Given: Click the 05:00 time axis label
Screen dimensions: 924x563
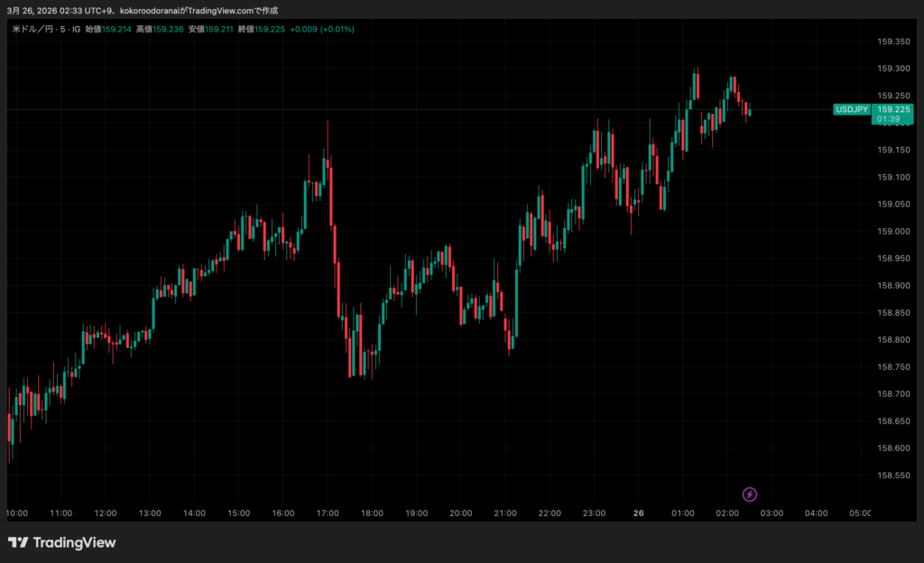Looking at the screenshot, I should tap(860, 513).
